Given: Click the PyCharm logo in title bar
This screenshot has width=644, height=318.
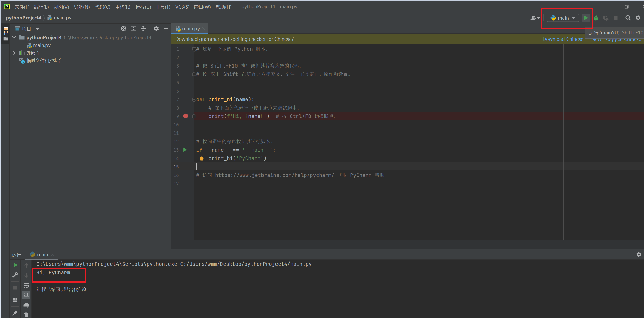Looking at the screenshot, I should coord(7,7).
